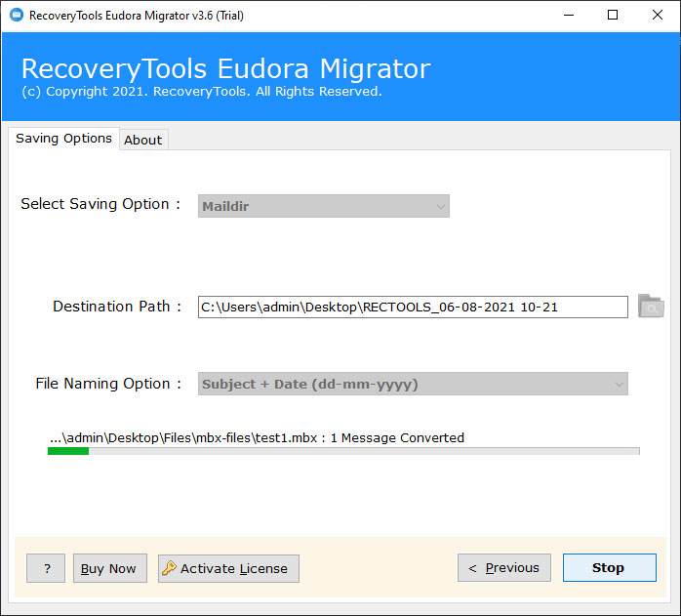Image resolution: width=681 pixels, height=616 pixels.
Task: Minimize the Eudora Migrator window
Action: [x=569, y=16]
